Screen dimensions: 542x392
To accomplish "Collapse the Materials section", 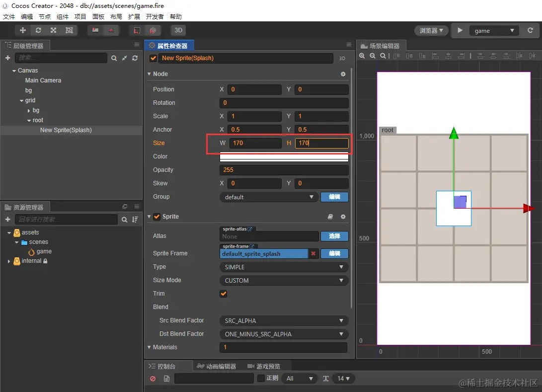I will pyautogui.click(x=149, y=347).
